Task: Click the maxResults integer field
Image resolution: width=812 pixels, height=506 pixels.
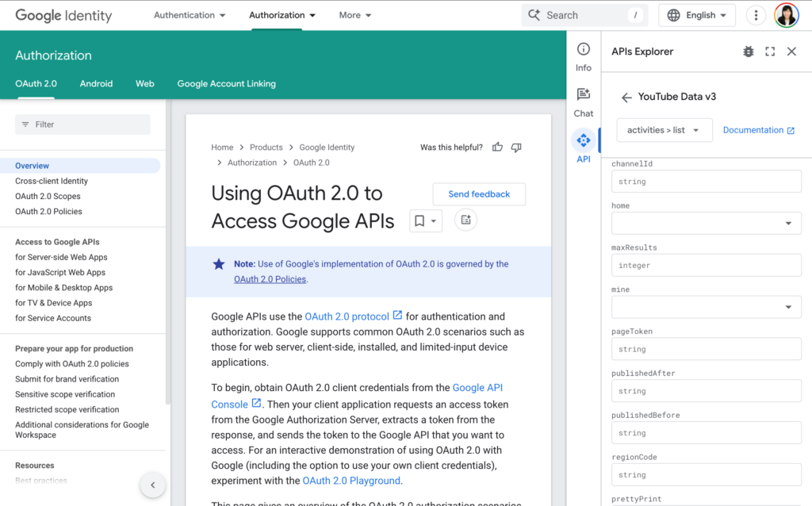Action: [707, 265]
